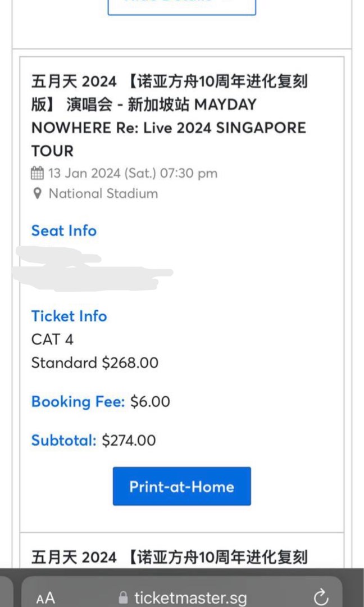
Task: Click the Standard $268.00 price line
Action: point(93,363)
